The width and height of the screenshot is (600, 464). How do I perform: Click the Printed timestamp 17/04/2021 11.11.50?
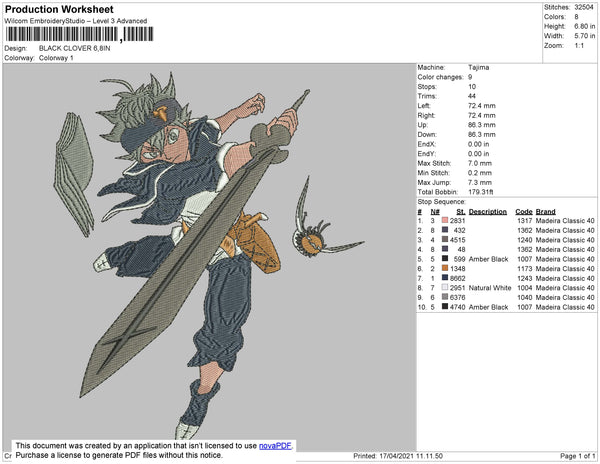pyautogui.click(x=411, y=456)
